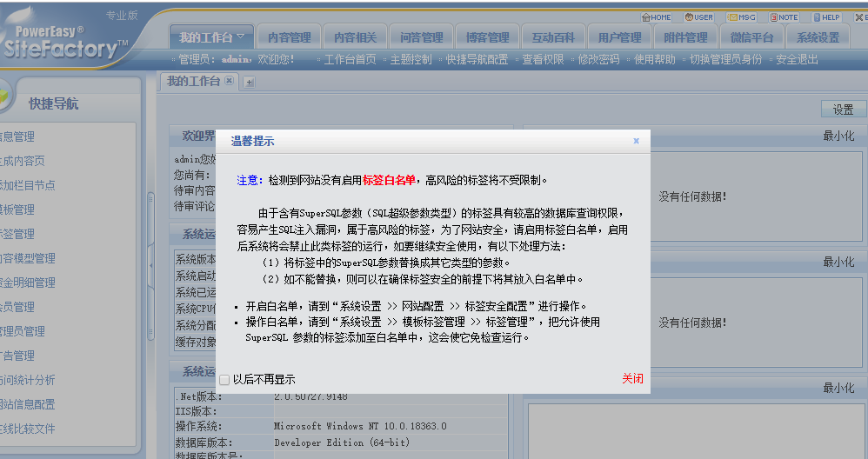Open 网站信息配置 in quick navigation
This screenshot has height=459, width=868.
[x=28, y=404]
